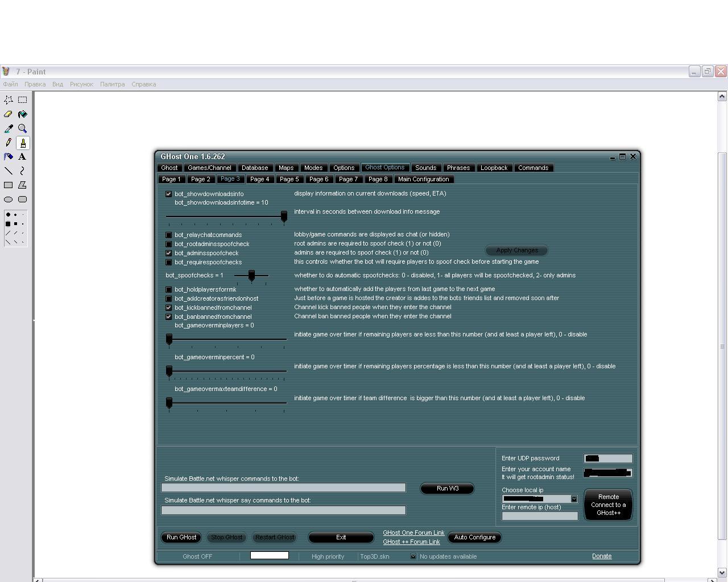Image resolution: width=728 pixels, height=582 pixels.
Task: Pick the Curve tool in Paint
Action: coord(23,171)
